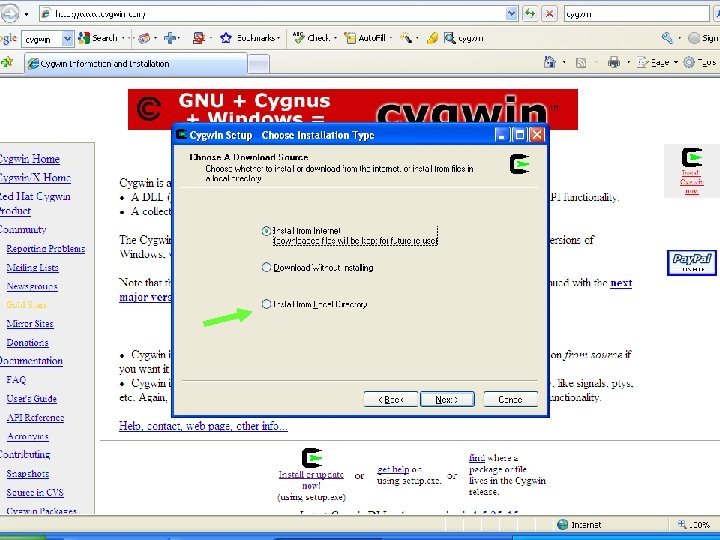The height and width of the screenshot is (540, 720).
Task: Click the Cygwin Setup title bar icon
Action: pos(182,135)
